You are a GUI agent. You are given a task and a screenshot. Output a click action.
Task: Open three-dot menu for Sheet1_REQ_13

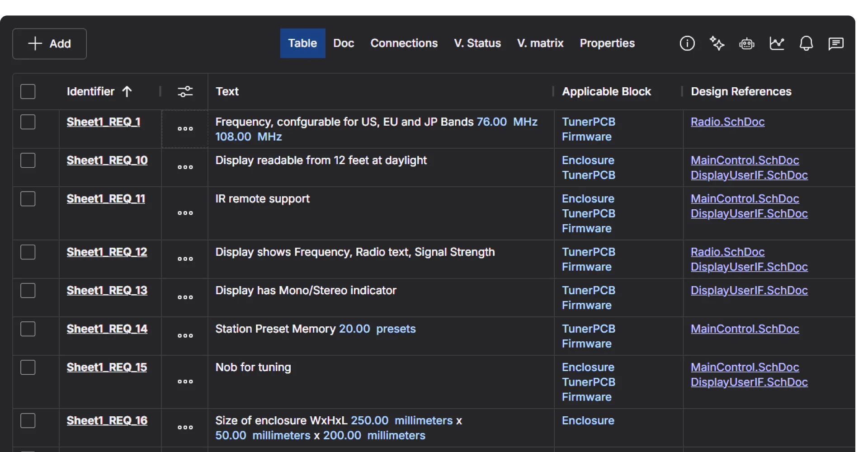coord(185,297)
